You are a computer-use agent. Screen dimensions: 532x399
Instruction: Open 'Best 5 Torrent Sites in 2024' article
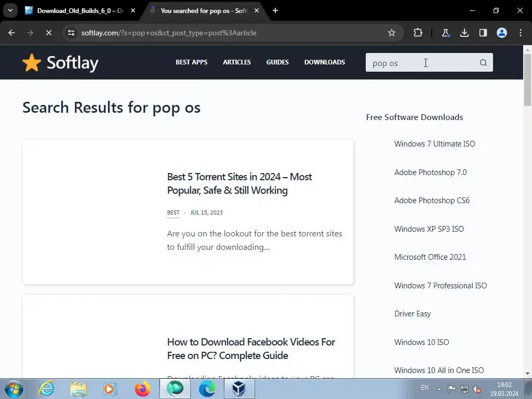tap(239, 183)
